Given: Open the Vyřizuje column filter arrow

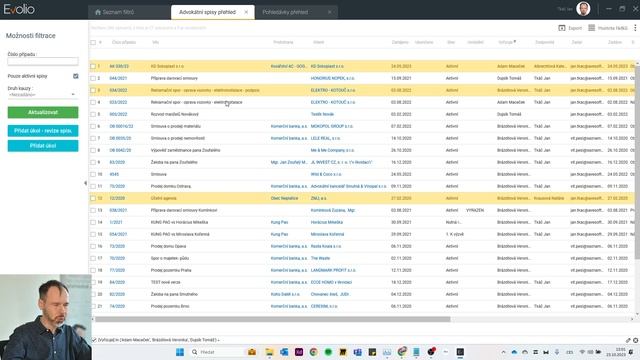Looking at the screenshot, I should pyautogui.click(x=515, y=42).
